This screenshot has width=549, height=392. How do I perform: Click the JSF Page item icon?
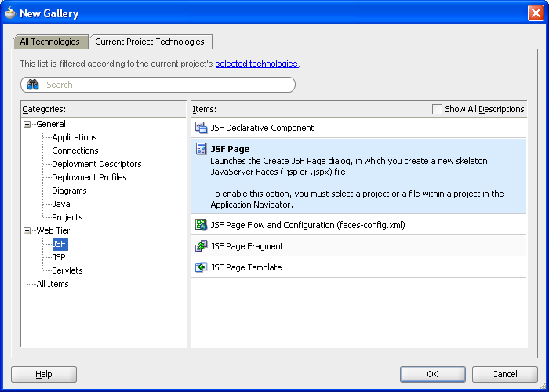pyautogui.click(x=201, y=149)
